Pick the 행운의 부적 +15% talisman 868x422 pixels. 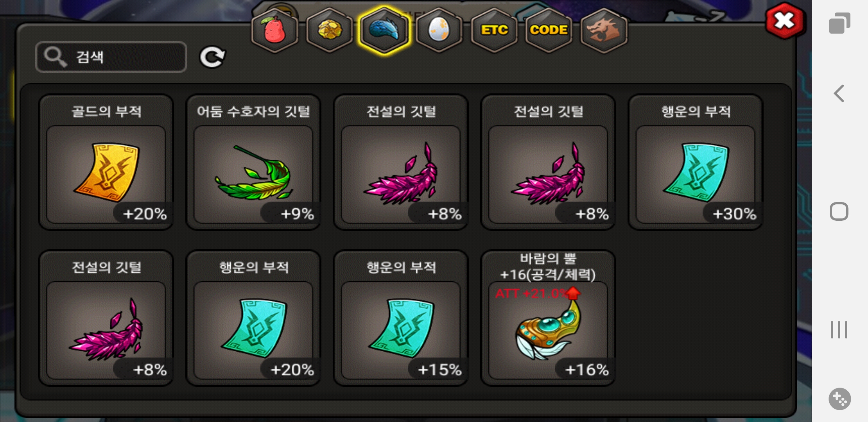coord(401,318)
